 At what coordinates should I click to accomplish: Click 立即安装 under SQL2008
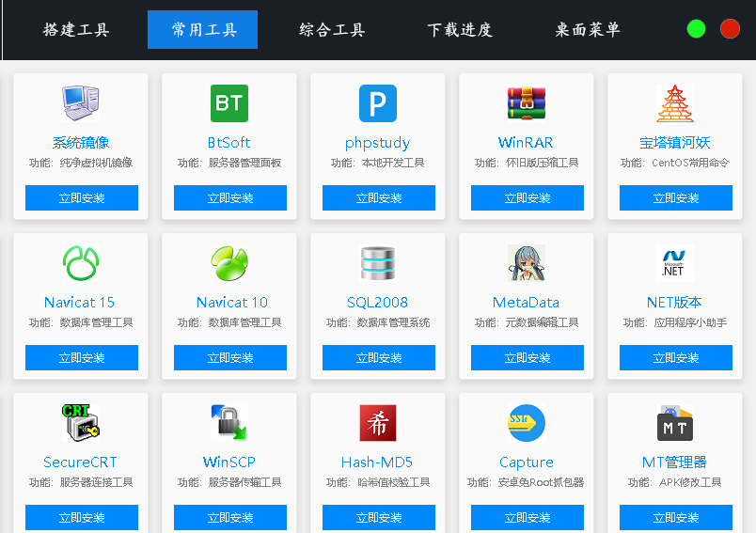pos(379,357)
